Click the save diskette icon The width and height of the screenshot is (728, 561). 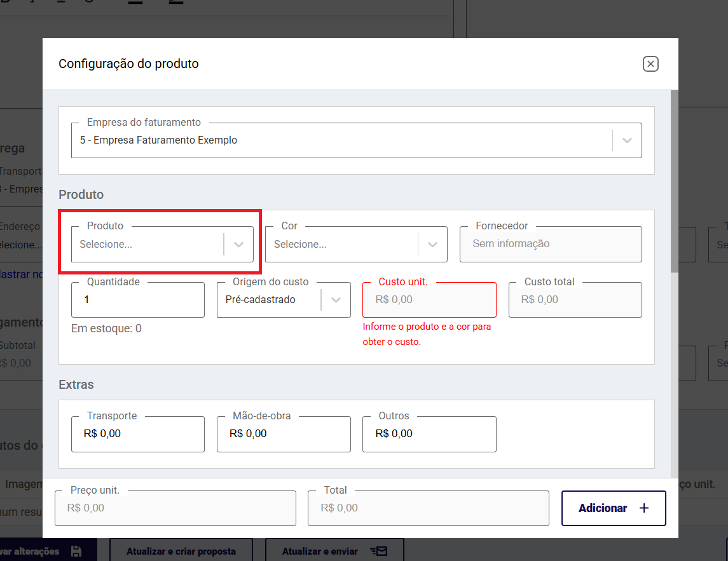point(76,551)
